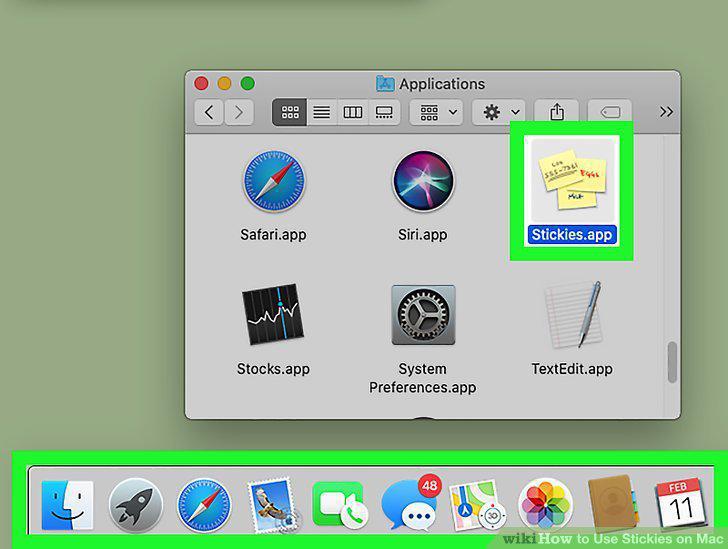The height and width of the screenshot is (549, 728).
Task: Select the Stocks.app icon
Action: tap(273, 314)
